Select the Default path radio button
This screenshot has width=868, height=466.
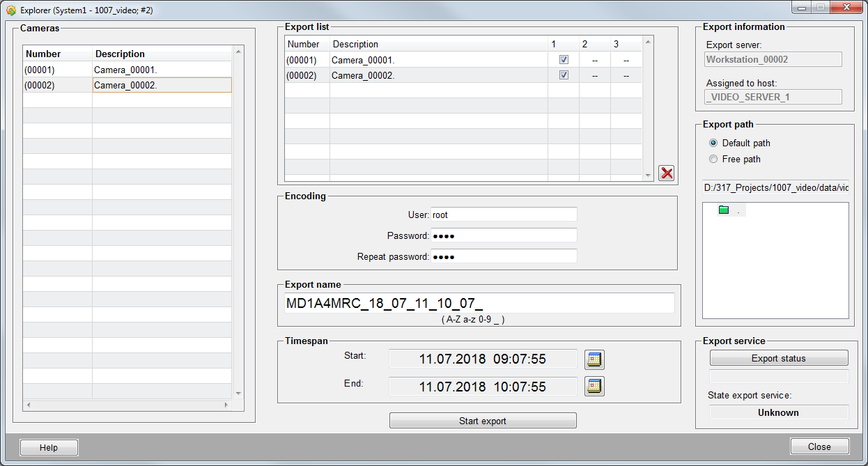(713, 143)
